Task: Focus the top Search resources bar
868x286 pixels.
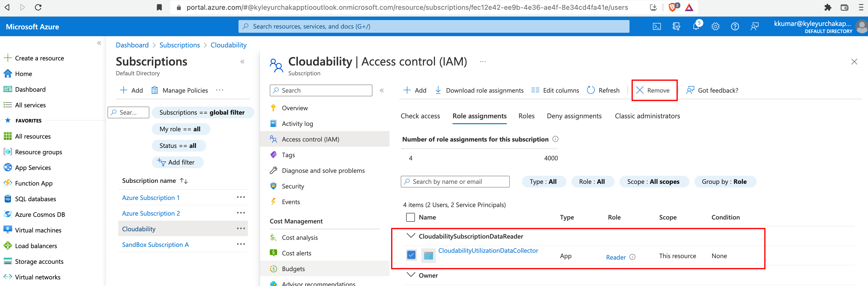Action: pyautogui.click(x=434, y=26)
